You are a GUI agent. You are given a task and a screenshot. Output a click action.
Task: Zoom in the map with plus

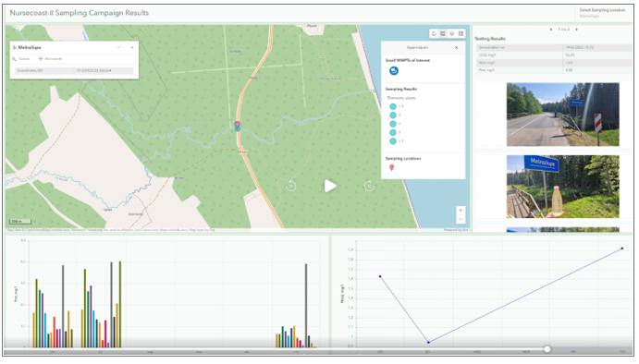point(461,210)
